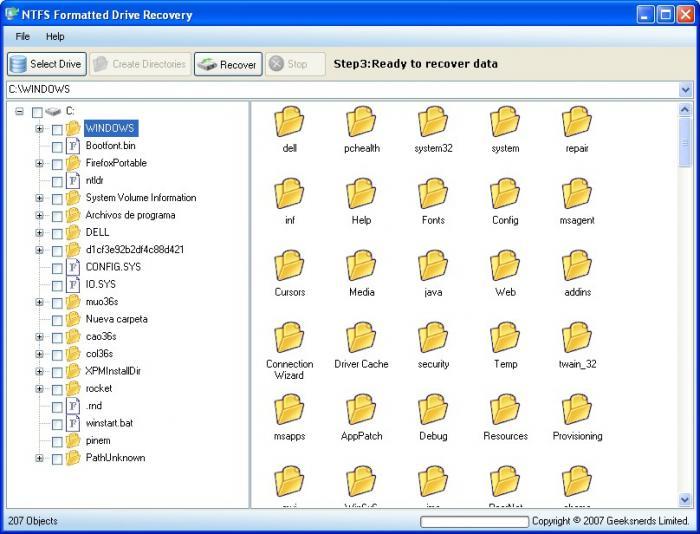The height and width of the screenshot is (534, 700).
Task: Select the rocket folder in tree
Action: (x=99, y=388)
